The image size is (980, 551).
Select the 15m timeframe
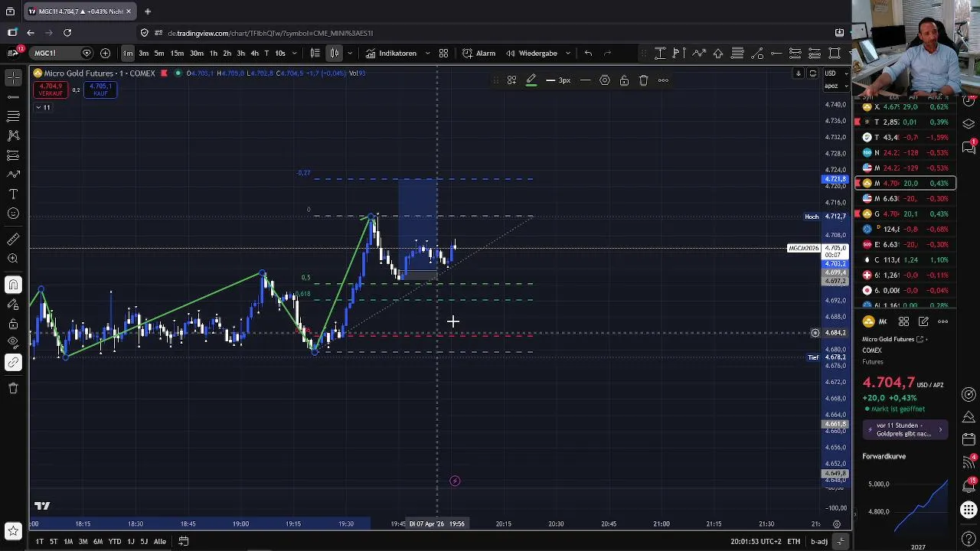(x=177, y=53)
